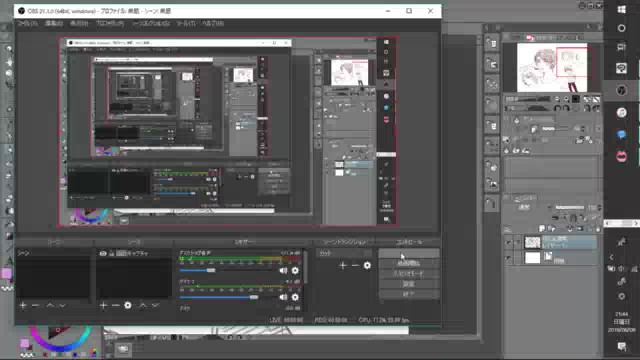The height and width of the screenshot is (360, 640).
Task: Remove transition with the minus icon
Action: [x=355, y=266]
